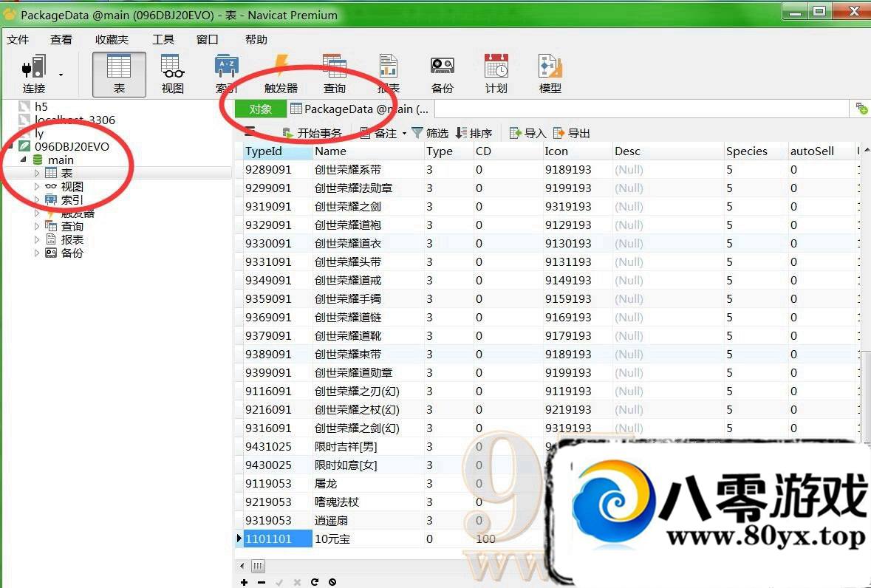Click 筛选 filter button
This screenshot has width=871, height=588.
tap(430, 133)
